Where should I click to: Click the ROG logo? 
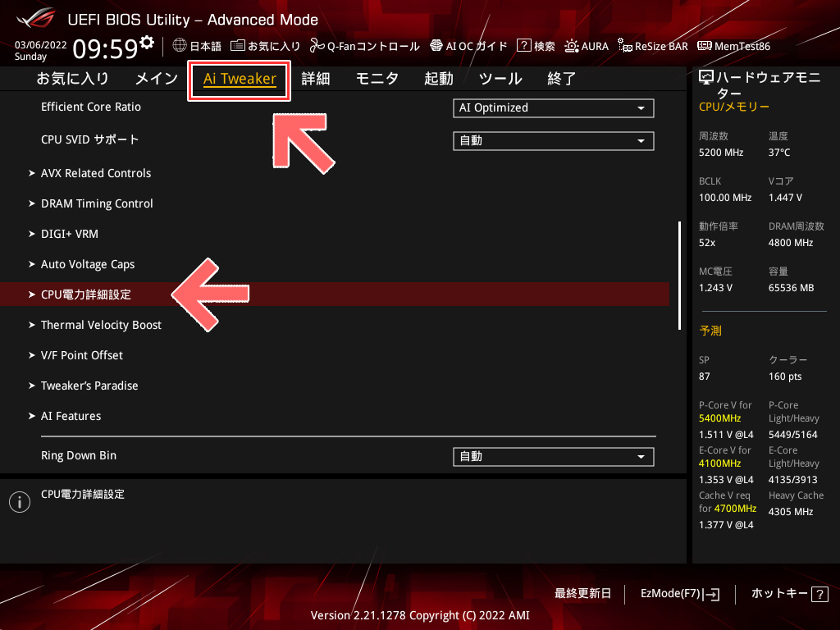point(36,18)
